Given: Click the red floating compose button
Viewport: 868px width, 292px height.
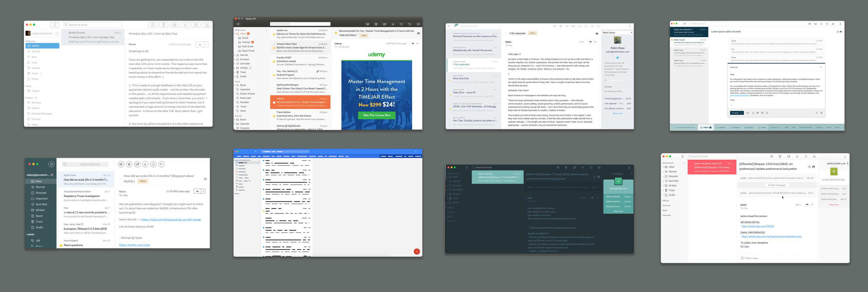Looking at the screenshot, I should tap(417, 252).
